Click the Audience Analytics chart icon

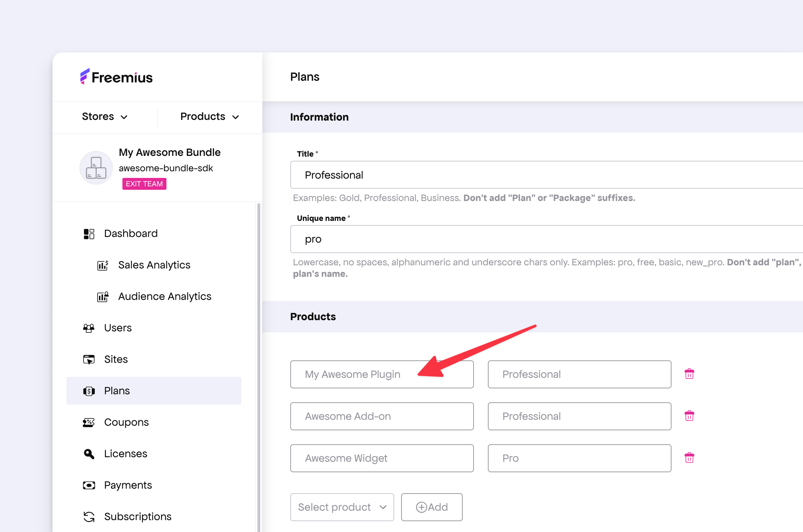pos(103,297)
